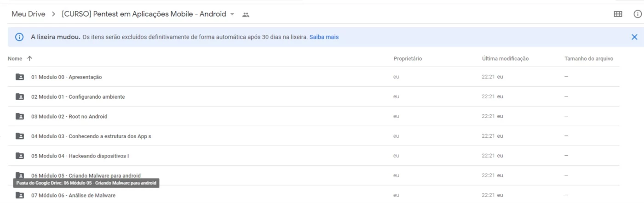Screen dimensions: 644x203
Task: Select 06 Módulo 05 - Criando Malware folder
Action: [313, 175]
